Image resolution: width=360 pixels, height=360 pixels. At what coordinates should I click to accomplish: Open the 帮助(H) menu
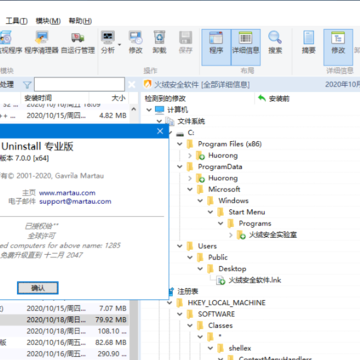(80, 21)
